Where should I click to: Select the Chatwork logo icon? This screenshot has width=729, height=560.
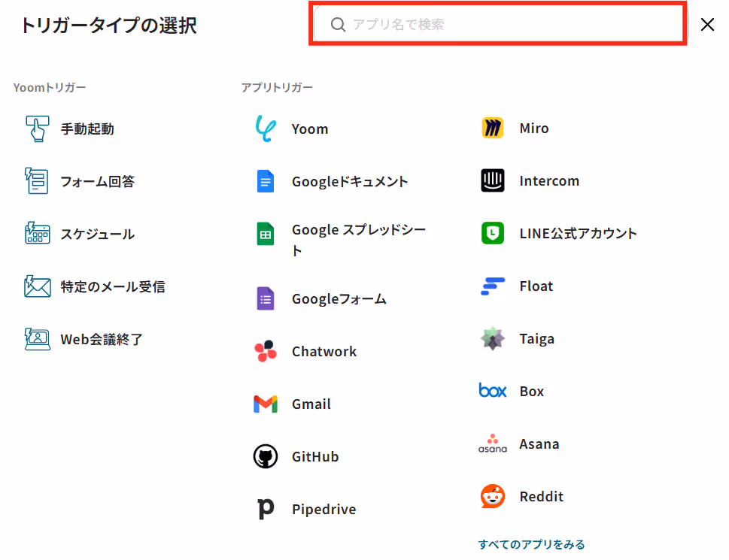266,351
